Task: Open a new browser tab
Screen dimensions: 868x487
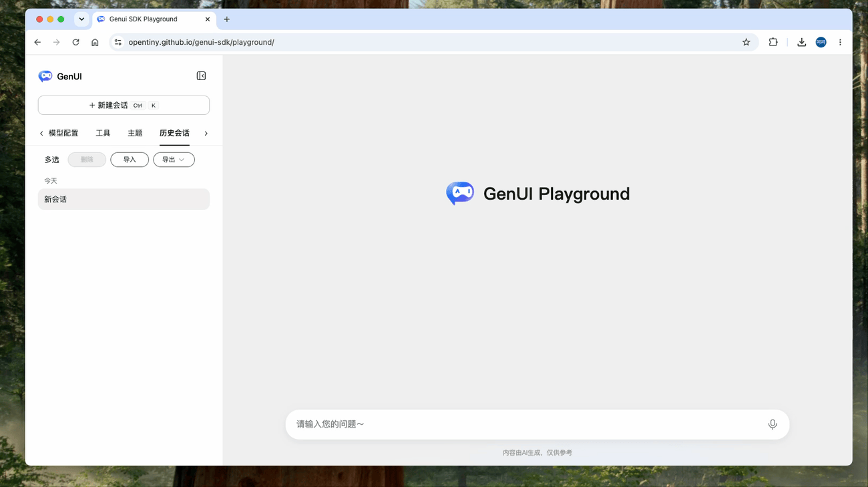Action: coord(227,19)
